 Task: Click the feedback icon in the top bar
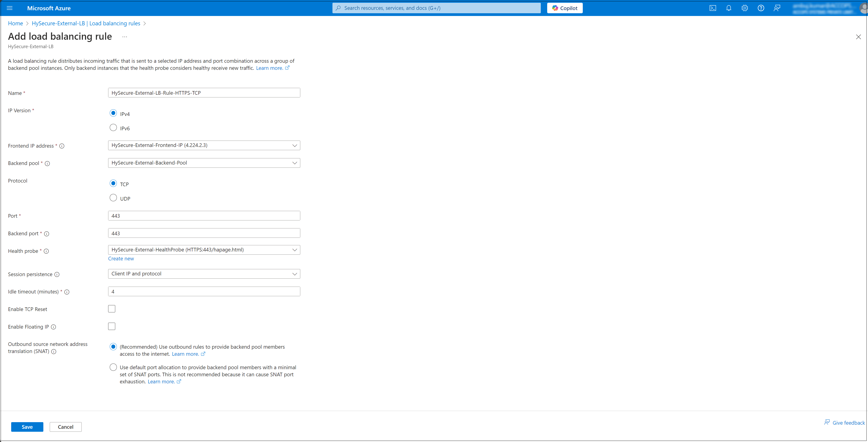(777, 8)
